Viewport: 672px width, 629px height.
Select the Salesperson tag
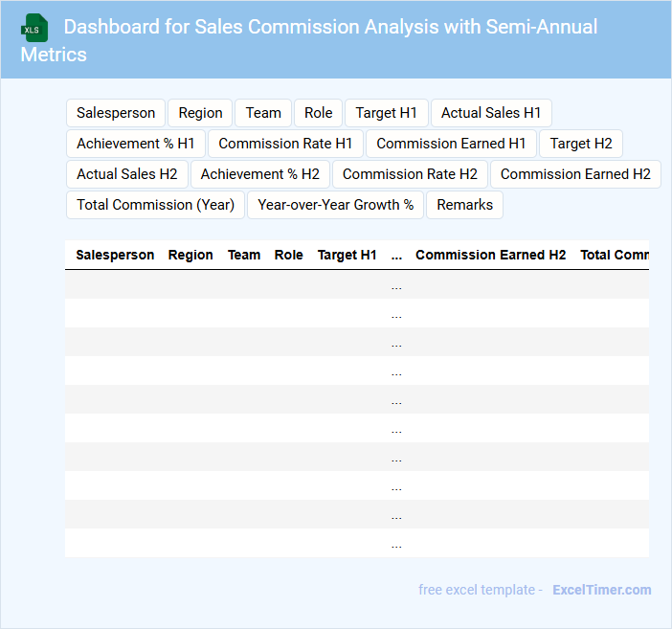[x=116, y=113]
